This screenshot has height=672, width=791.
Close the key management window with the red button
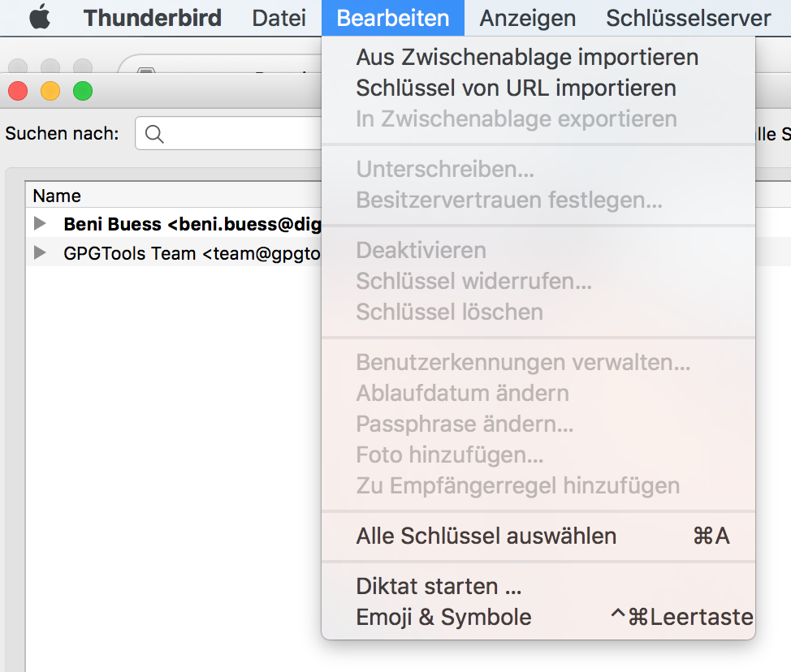[x=18, y=91]
